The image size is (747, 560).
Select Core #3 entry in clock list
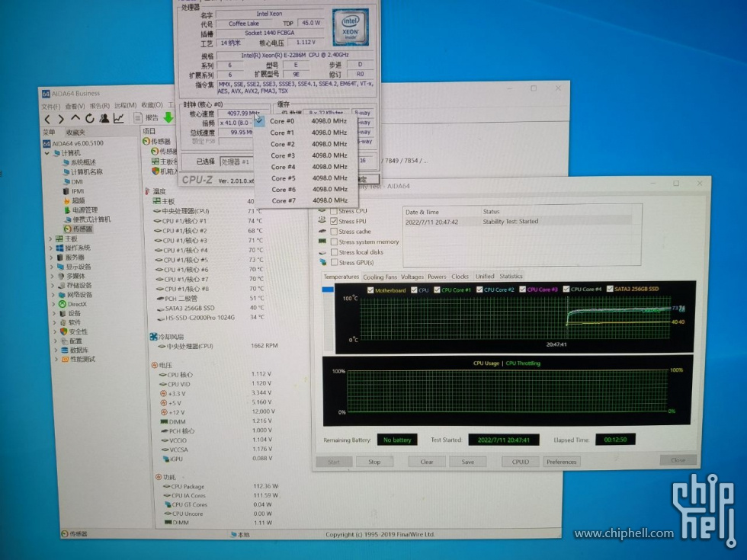(x=308, y=155)
